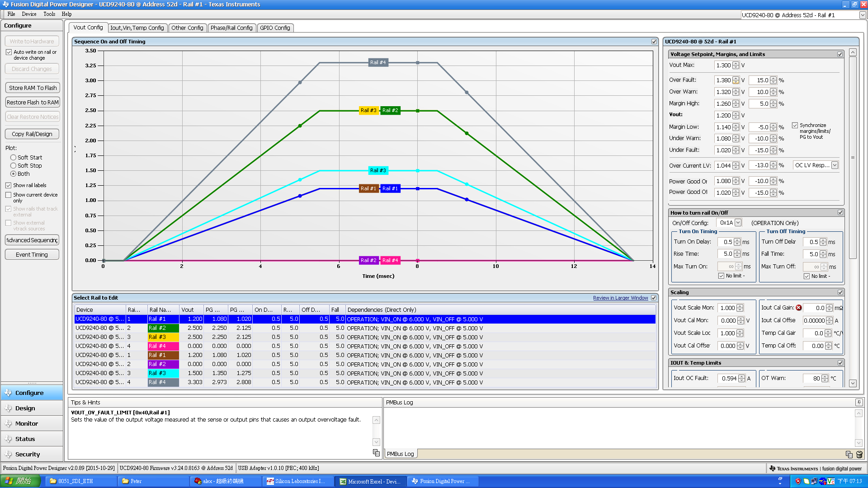Viewport: 868px width, 488px height.
Task: Click Copy Rail/Design button
Action: pos(32,134)
